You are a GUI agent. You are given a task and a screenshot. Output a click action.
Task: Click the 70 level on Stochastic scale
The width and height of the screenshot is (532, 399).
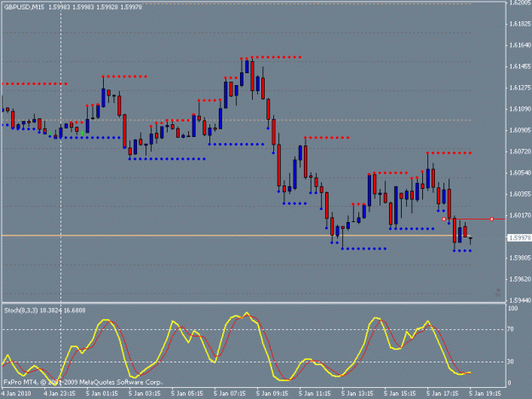511,329
